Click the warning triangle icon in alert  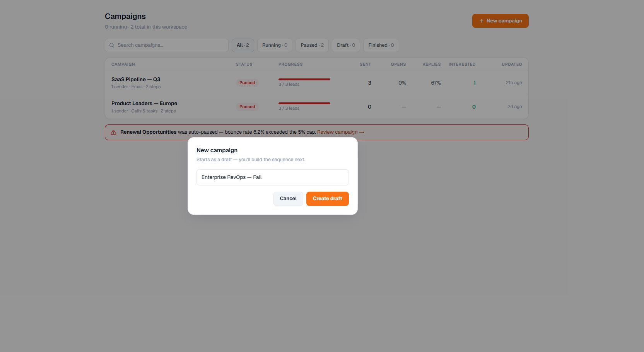pyautogui.click(x=114, y=132)
